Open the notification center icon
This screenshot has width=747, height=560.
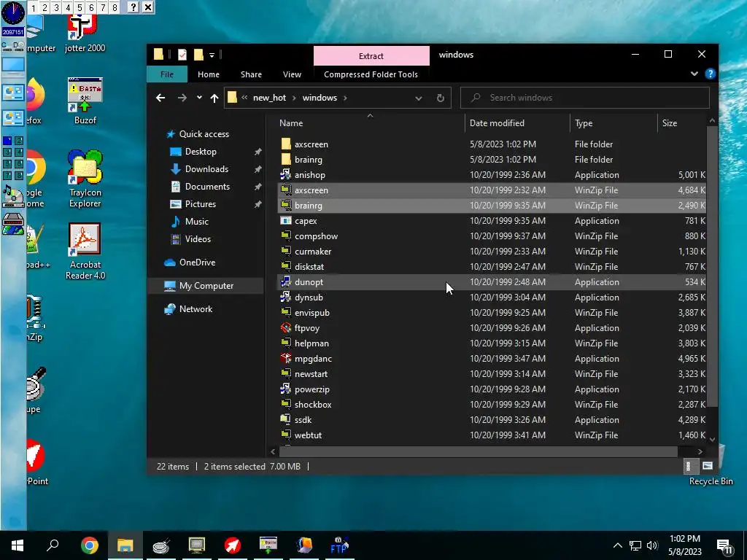coord(724,545)
